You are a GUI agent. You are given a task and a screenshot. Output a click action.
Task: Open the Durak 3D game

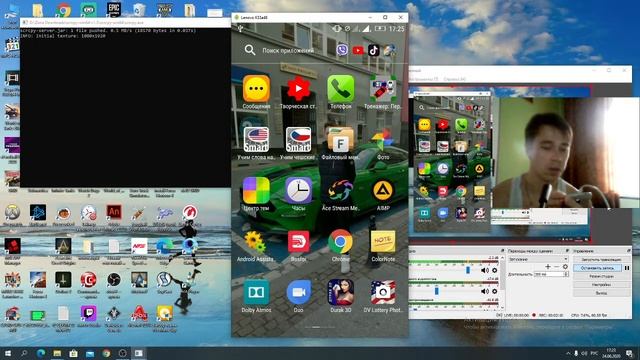pyautogui.click(x=340, y=292)
